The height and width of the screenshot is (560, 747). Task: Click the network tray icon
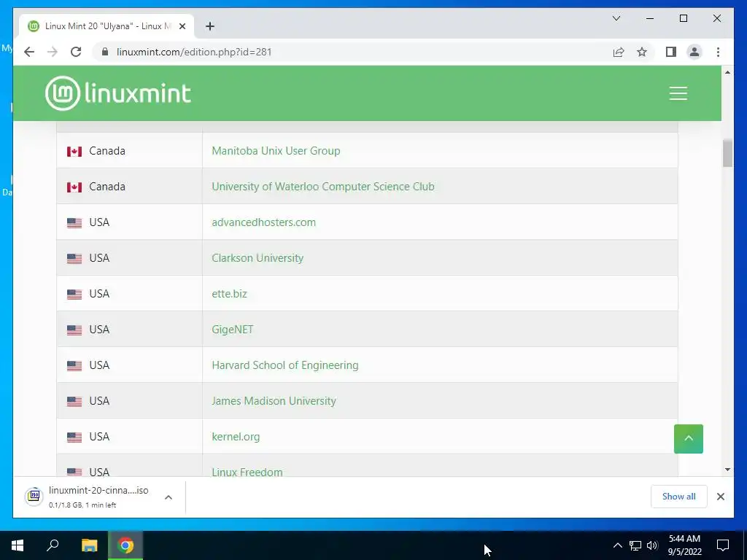pyautogui.click(x=635, y=545)
